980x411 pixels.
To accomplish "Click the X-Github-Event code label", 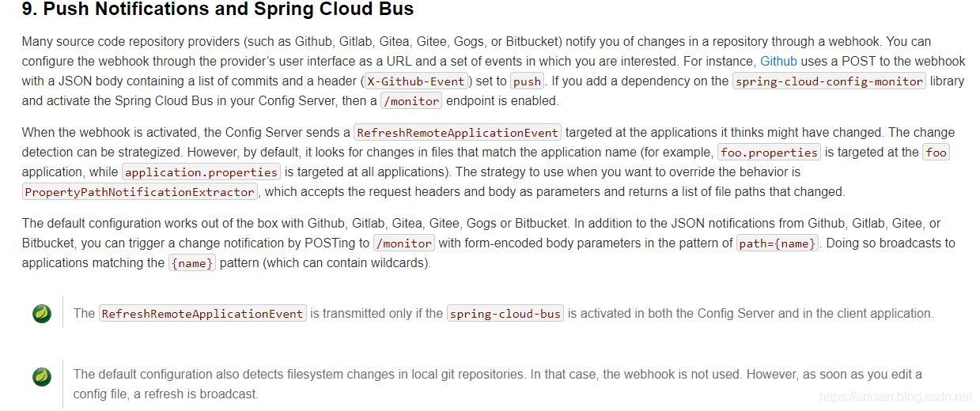I will click(416, 81).
